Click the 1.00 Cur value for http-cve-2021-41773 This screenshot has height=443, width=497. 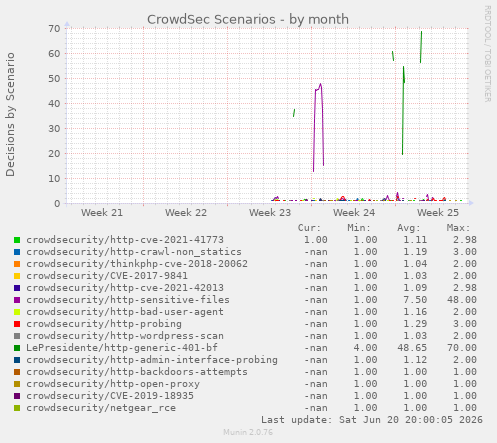click(x=316, y=240)
